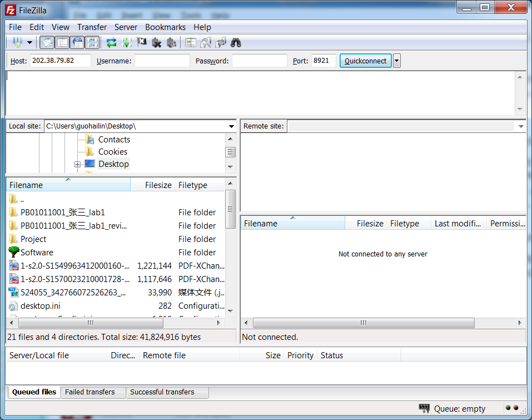This screenshot has height=420, width=532.
Task: Sort local files by Filetype column
Action: click(x=200, y=185)
